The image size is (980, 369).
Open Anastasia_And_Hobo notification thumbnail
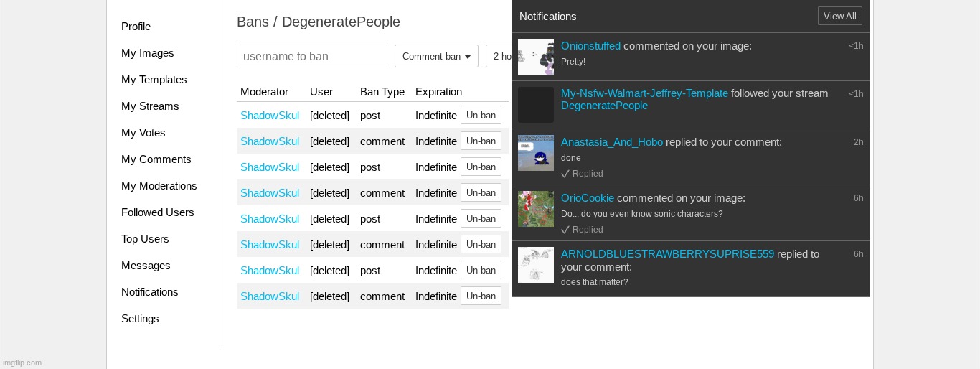pyautogui.click(x=536, y=153)
